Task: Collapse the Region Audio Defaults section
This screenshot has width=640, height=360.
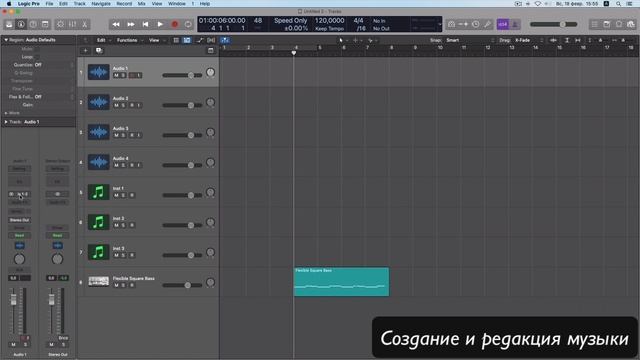Action: (6, 40)
